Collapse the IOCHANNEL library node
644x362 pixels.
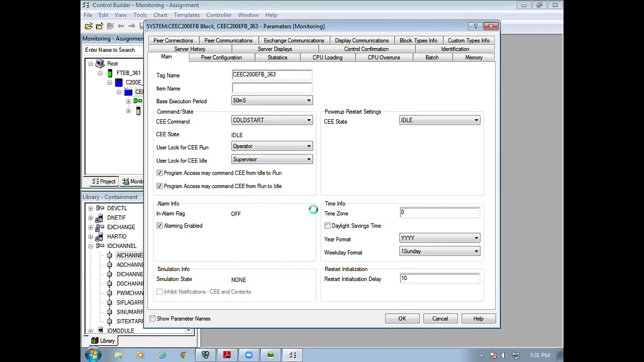(x=91, y=246)
